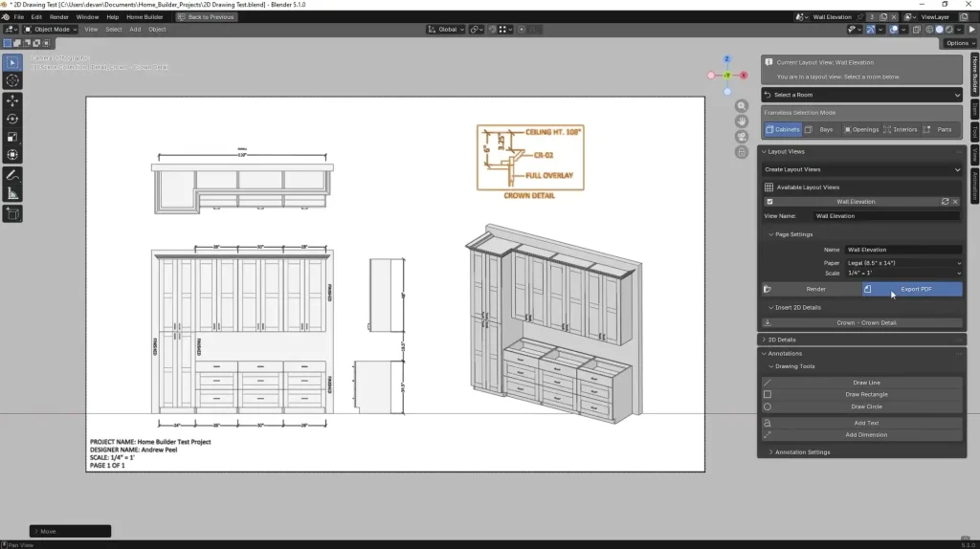This screenshot has height=549, width=980.
Task: Open the Paper size dropdown
Action: click(903, 262)
